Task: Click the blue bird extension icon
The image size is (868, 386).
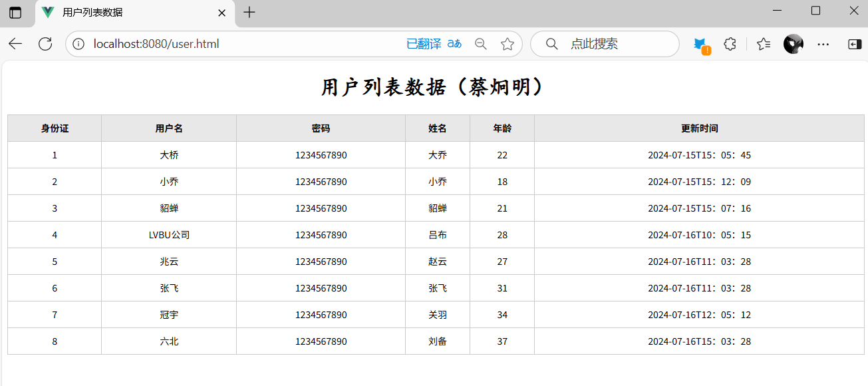Action: tap(700, 44)
